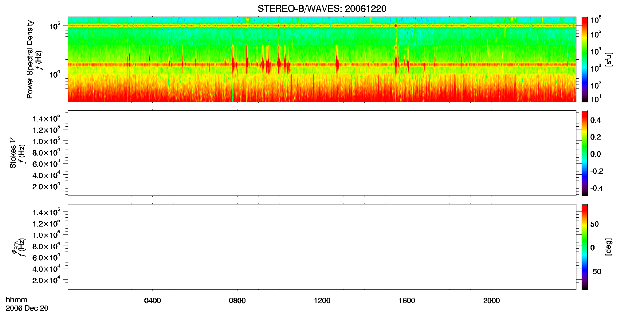Click the 2006 Dec 20 date label

click(27, 308)
